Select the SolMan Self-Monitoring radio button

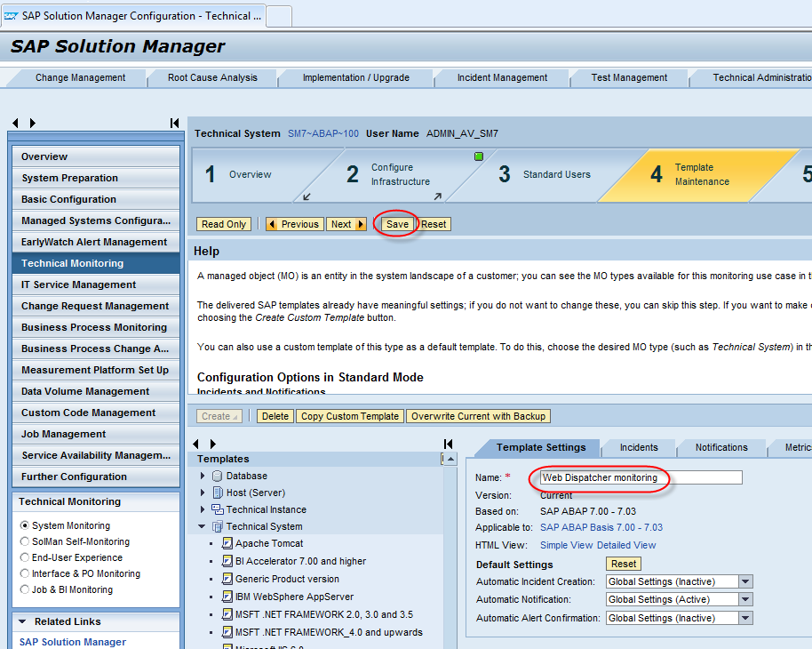click(x=24, y=541)
